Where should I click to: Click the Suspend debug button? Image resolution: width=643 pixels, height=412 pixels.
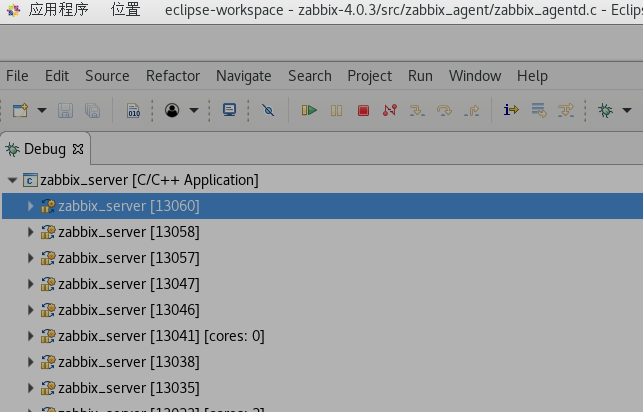[336, 110]
